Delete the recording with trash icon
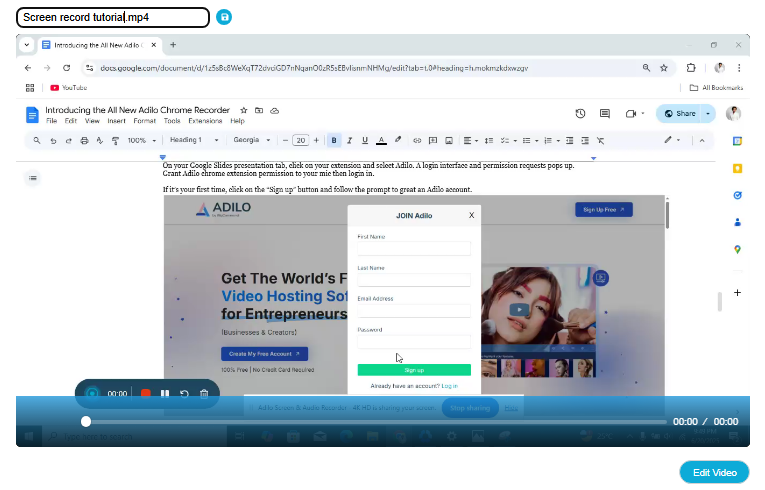The width and height of the screenshot is (765, 490). pos(204,393)
